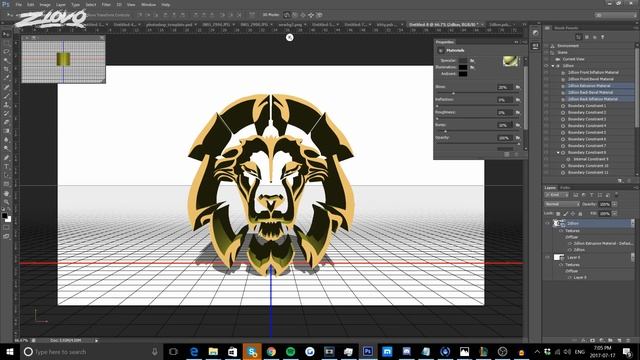Open File Explorer from the taskbar

[x=213, y=351]
